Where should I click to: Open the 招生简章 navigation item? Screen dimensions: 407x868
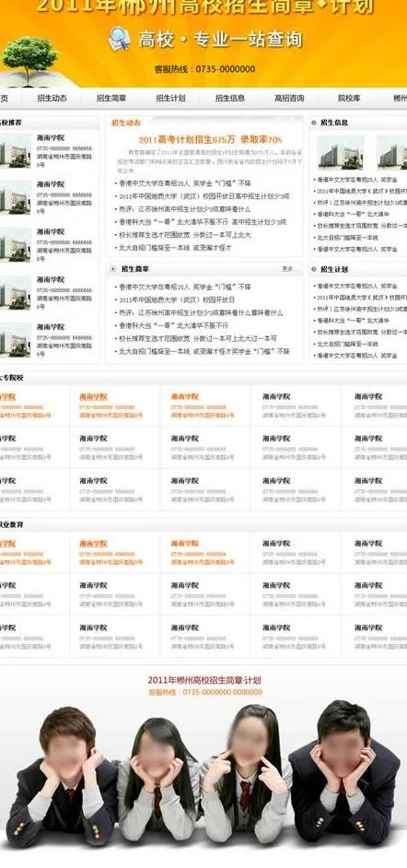coord(111,98)
